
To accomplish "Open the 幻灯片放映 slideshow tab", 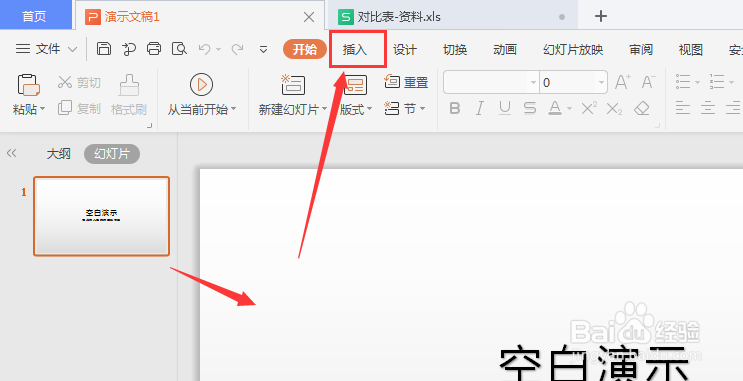I will [x=573, y=49].
